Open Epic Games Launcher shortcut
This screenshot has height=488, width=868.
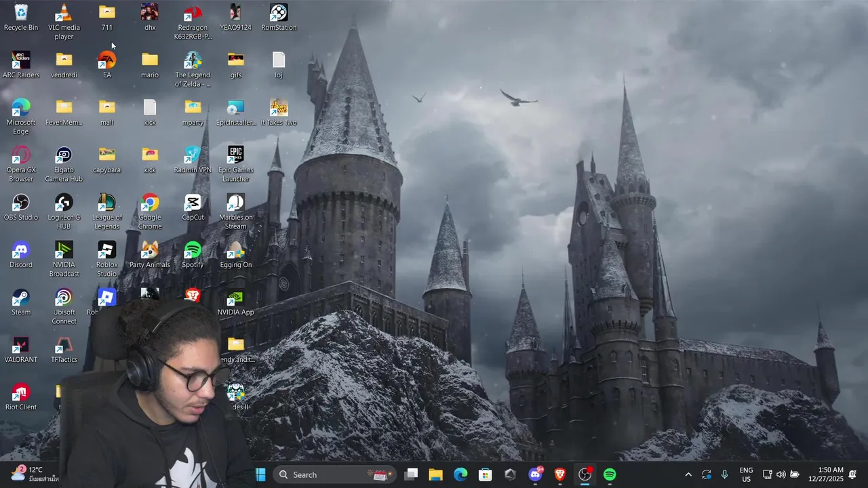[235, 164]
